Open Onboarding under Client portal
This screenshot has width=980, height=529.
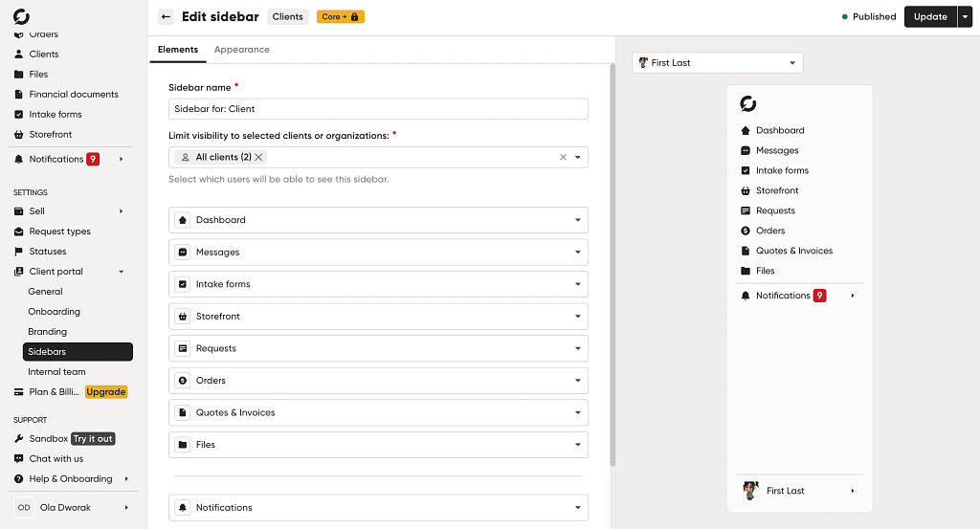(54, 312)
